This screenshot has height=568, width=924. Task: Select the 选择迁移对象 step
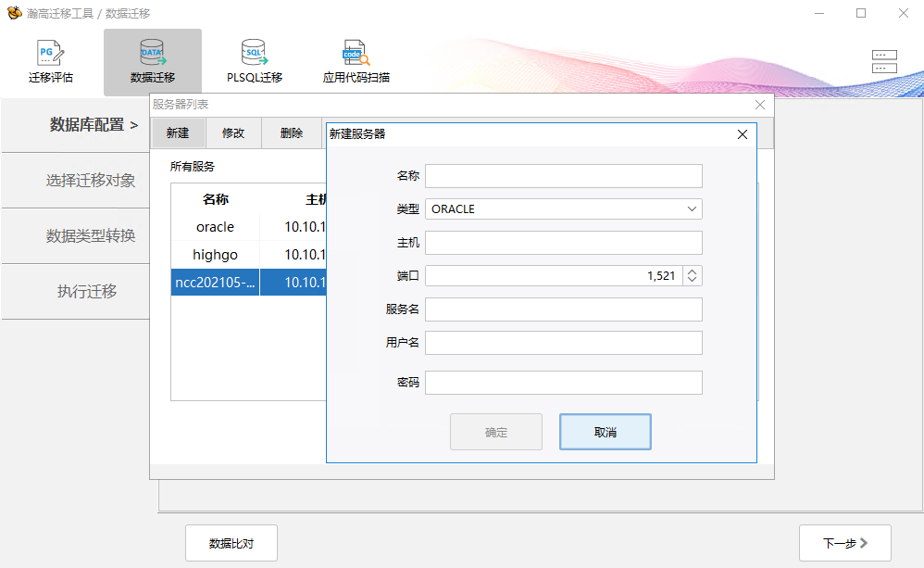[x=75, y=181]
